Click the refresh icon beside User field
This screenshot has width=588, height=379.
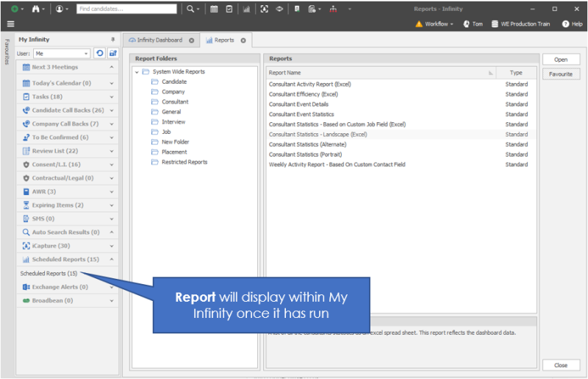pos(99,54)
